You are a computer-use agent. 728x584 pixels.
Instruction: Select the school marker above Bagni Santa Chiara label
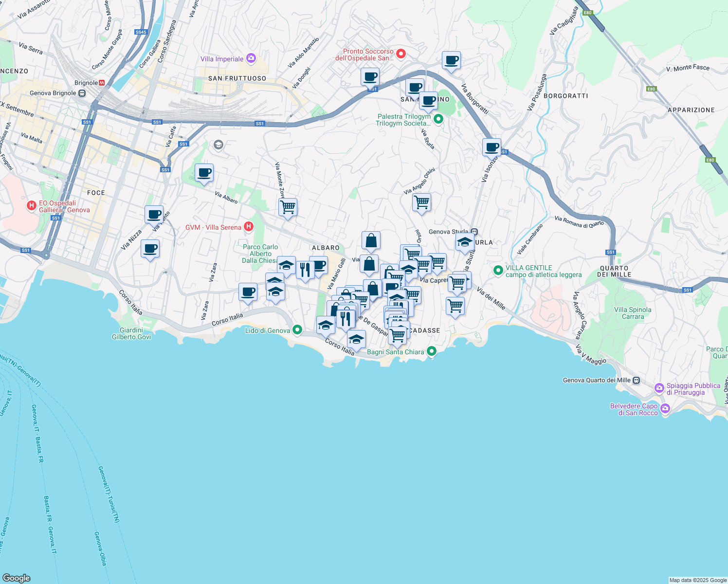coord(356,339)
